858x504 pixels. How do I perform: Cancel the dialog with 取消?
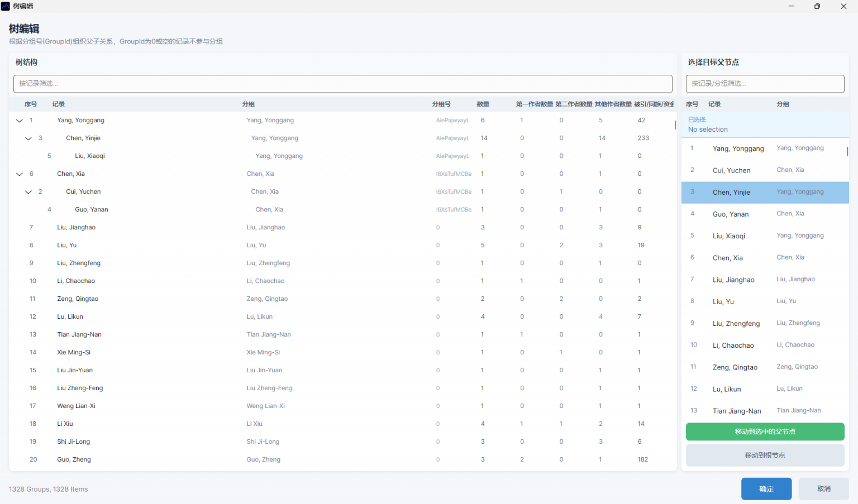tap(823, 489)
